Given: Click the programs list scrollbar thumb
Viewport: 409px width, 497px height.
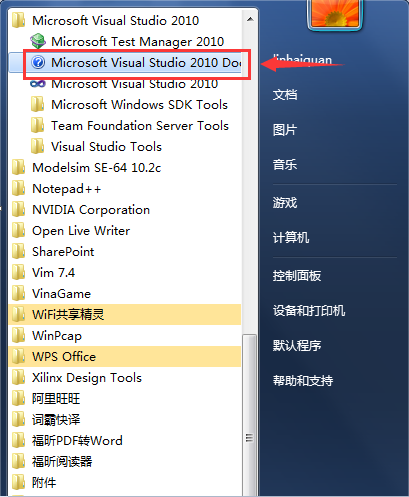Looking at the screenshot, I should [x=250, y=415].
